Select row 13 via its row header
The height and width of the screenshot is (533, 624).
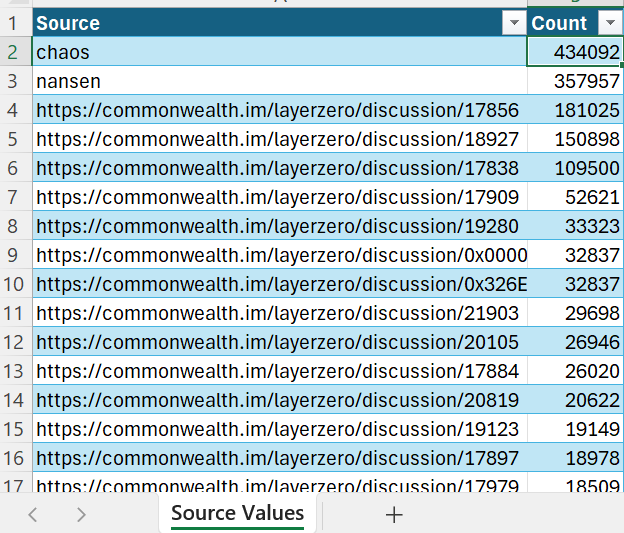16,371
